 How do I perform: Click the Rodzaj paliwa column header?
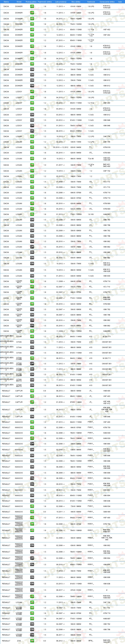[x=31, y=2]
